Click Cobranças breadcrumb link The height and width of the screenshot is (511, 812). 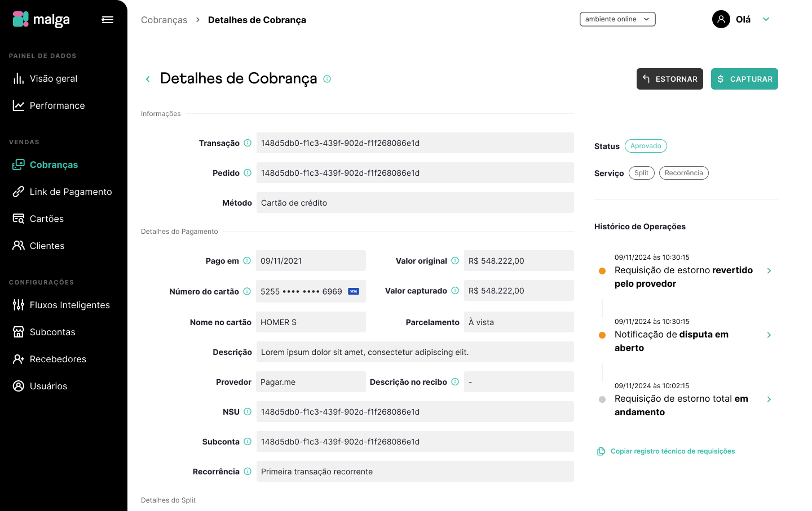click(x=164, y=20)
